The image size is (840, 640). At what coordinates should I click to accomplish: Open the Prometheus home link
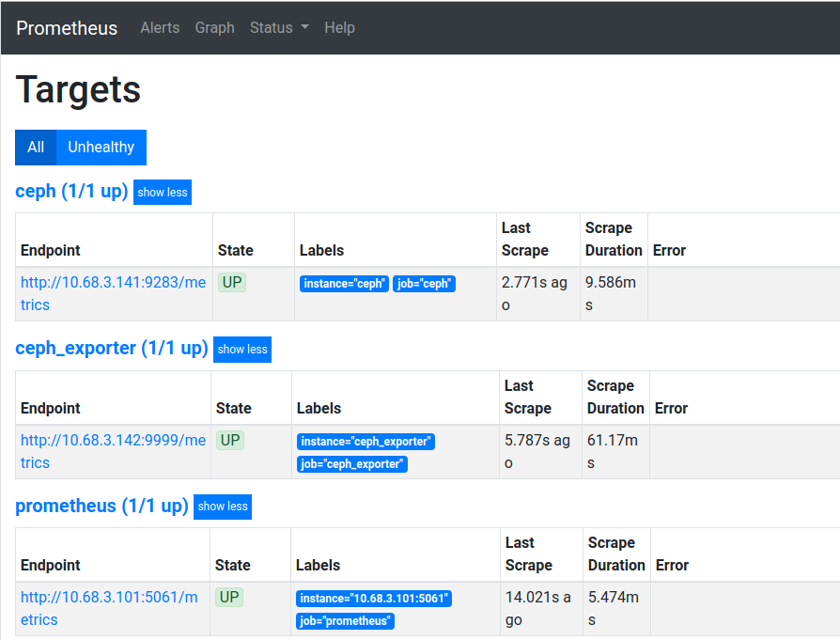point(67,28)
